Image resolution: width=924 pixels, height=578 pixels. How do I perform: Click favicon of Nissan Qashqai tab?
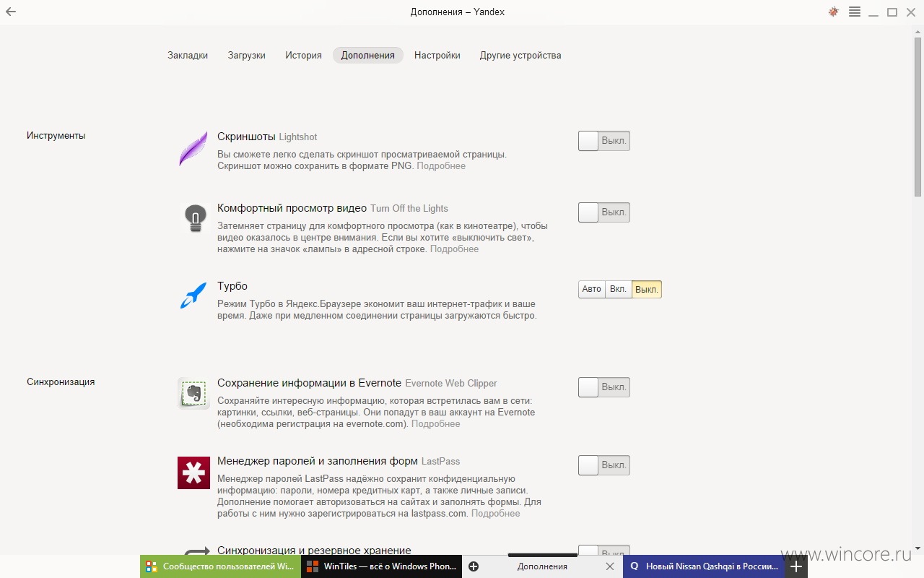click(x=634, y=566)
